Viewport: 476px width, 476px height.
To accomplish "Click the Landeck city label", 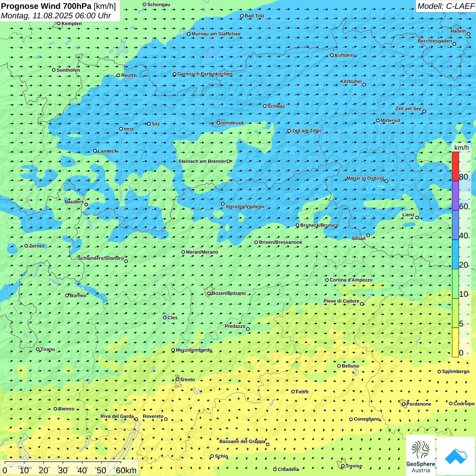I will tap(107, 151).
